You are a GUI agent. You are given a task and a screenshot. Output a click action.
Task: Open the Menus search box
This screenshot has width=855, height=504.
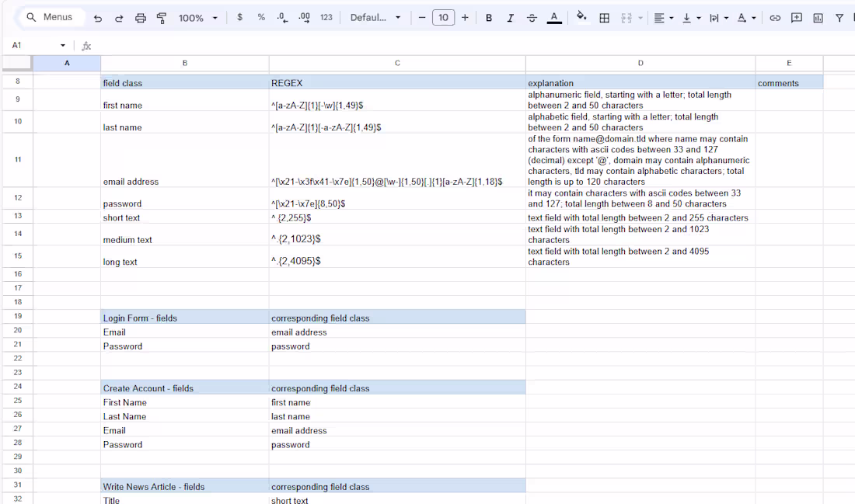coord(51,16)
